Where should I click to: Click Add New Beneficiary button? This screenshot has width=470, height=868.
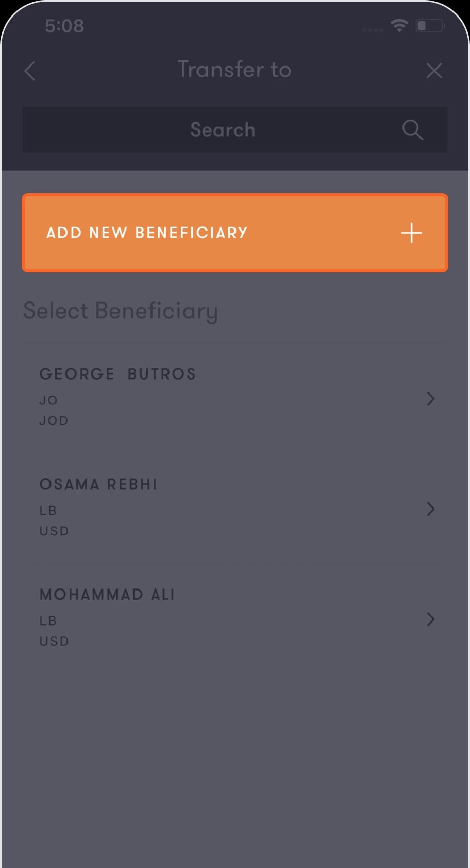pyautogui.click(x=235, y=233)
